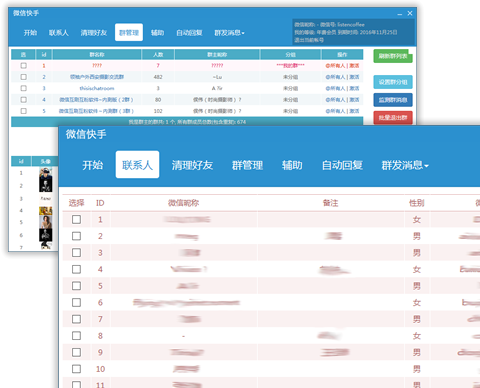
Task: Open the 群发消息 dropdown in front window
Action: point(405,165)
